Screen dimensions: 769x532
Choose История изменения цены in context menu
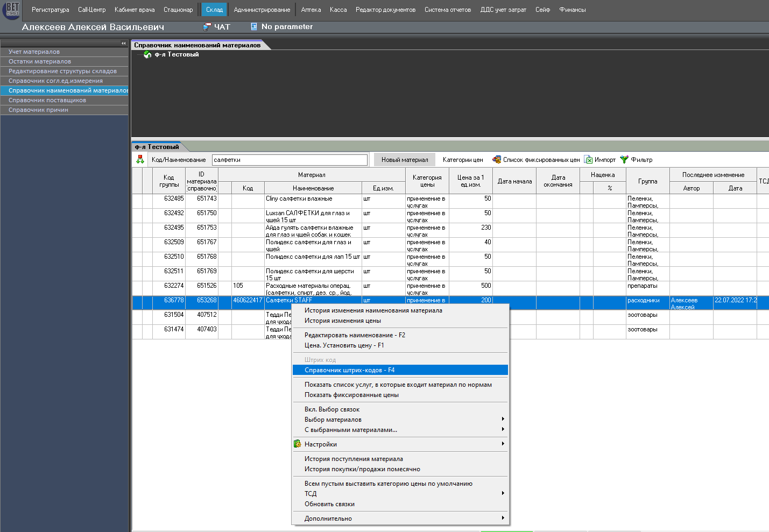(x=342, y=321)
